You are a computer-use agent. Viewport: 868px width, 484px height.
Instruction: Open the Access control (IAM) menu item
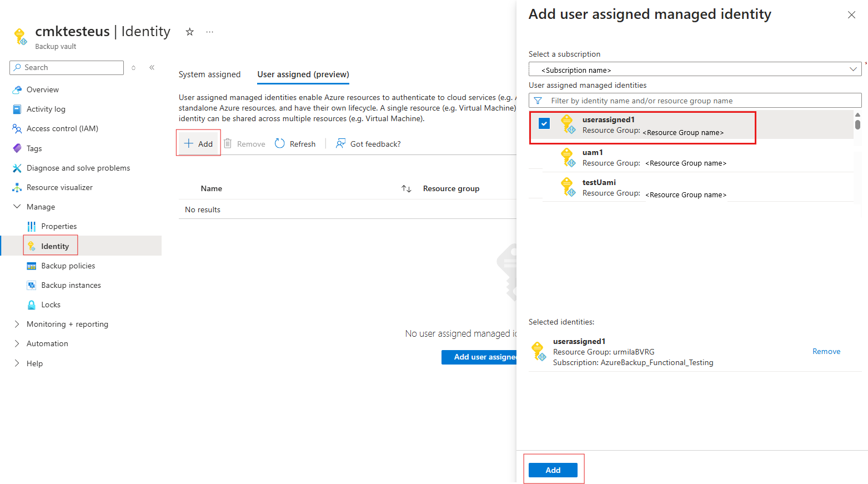(x=62, y=128)
